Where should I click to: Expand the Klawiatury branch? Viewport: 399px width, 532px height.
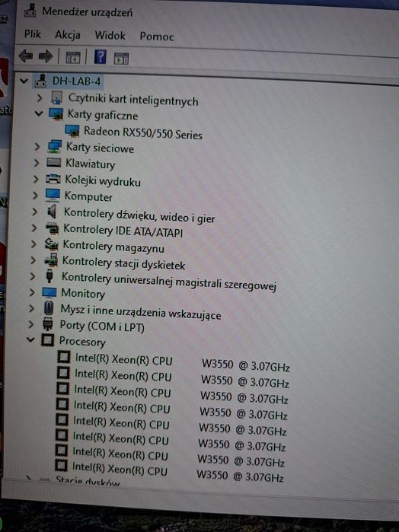[x=37, y=163]
